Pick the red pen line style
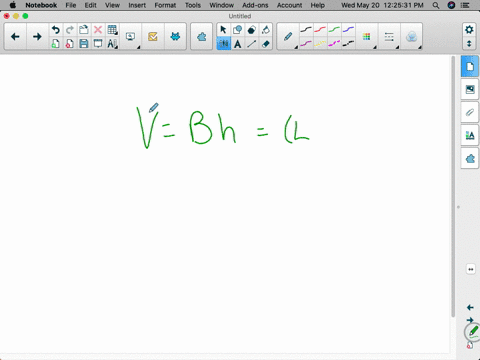Viewport: 480px width, 360px height. [x=320, y=30]
